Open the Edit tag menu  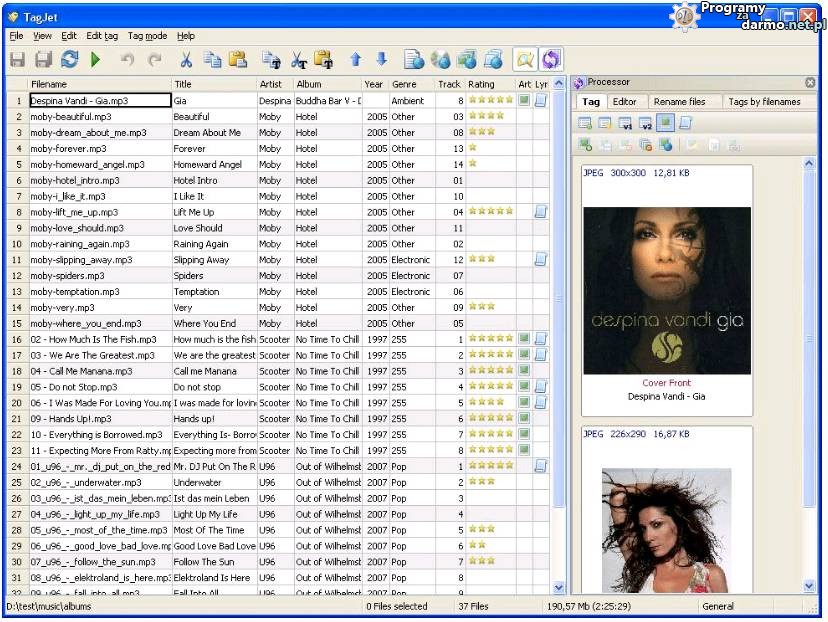[x=102, y=36]
